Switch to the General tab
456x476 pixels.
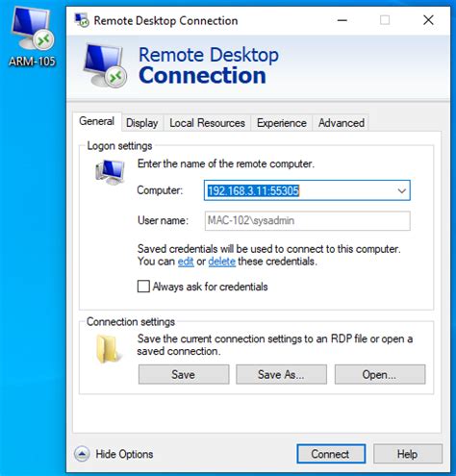96,121
